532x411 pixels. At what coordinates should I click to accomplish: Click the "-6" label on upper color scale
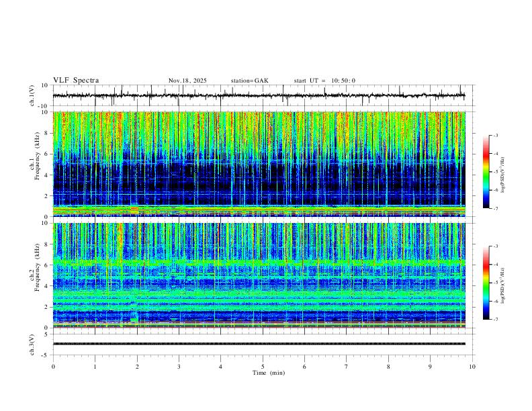[x=495, y=190]
